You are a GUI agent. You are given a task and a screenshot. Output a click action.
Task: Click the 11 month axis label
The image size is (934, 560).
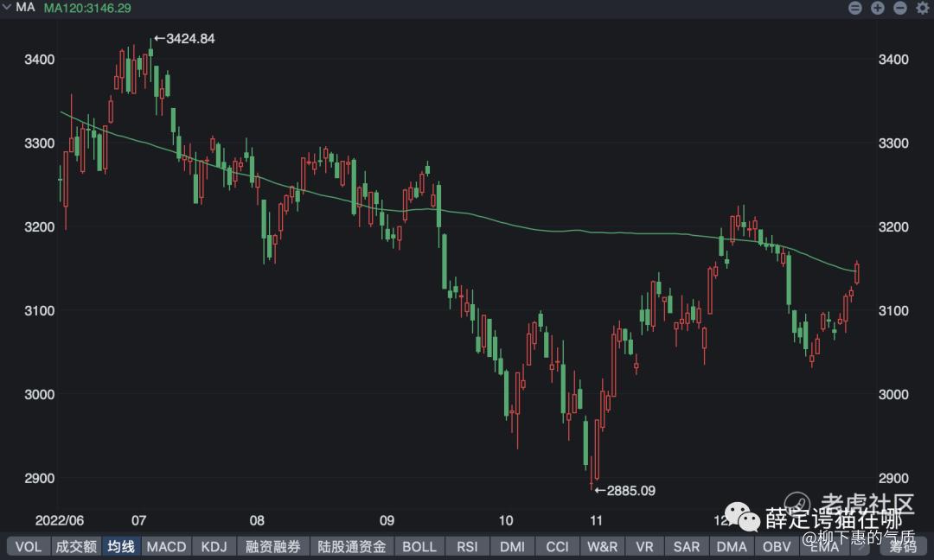click(596, 521)
